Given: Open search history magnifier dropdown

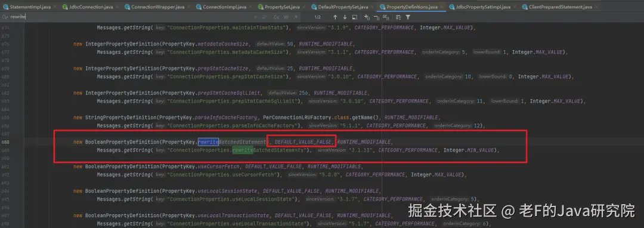Looking at the screenshot, I should click(x=5, y=17).
